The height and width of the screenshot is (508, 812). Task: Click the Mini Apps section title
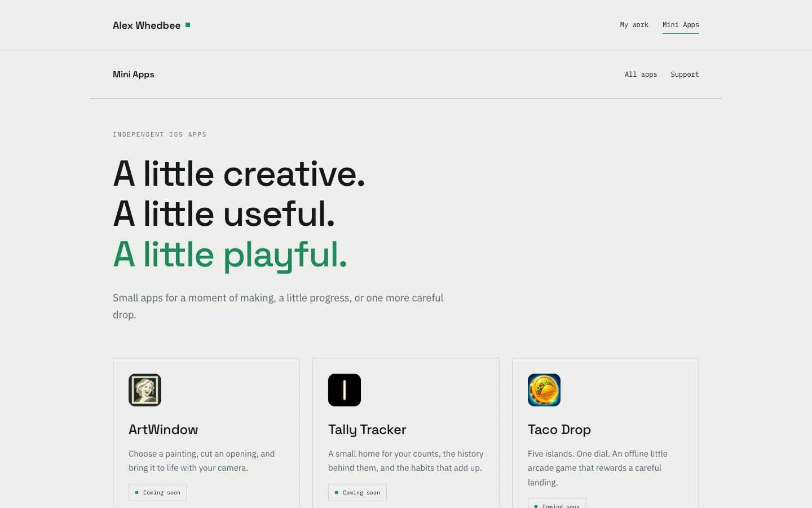pos(134,75)
